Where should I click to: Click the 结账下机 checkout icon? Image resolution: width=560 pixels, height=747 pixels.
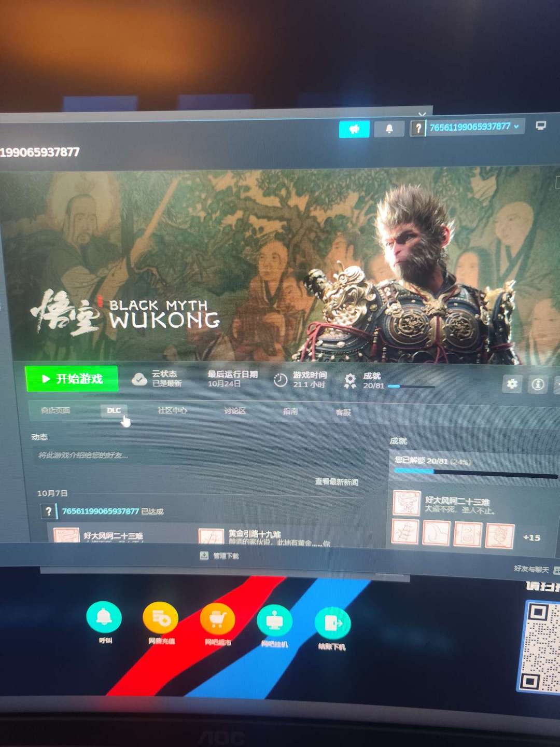pos(332,624)
